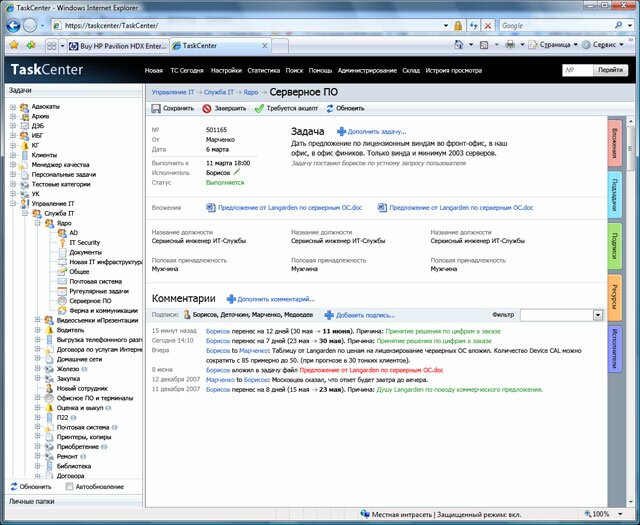The height and width of the screenshot is (525, 640).
Task: Click the Favorites star icon
Action: click(x=14, y=45)
